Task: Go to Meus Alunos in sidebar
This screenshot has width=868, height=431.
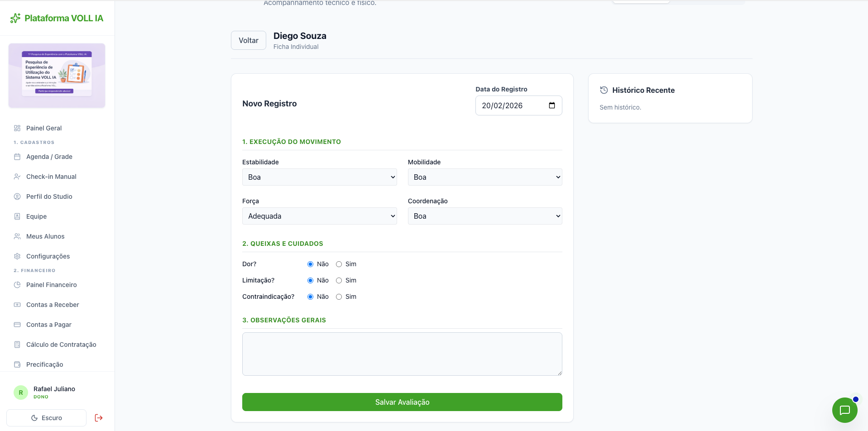Action: click(x=45, y=236)
